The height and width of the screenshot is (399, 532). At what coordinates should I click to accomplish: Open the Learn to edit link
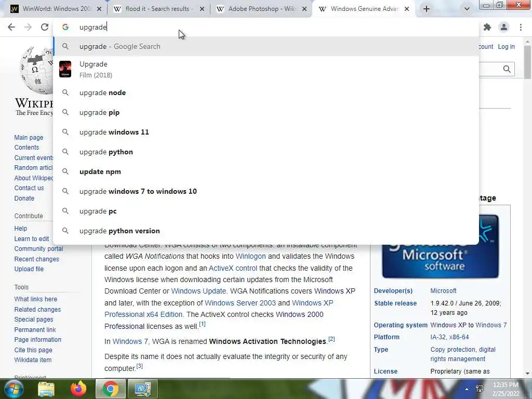(x=32, y=238)
